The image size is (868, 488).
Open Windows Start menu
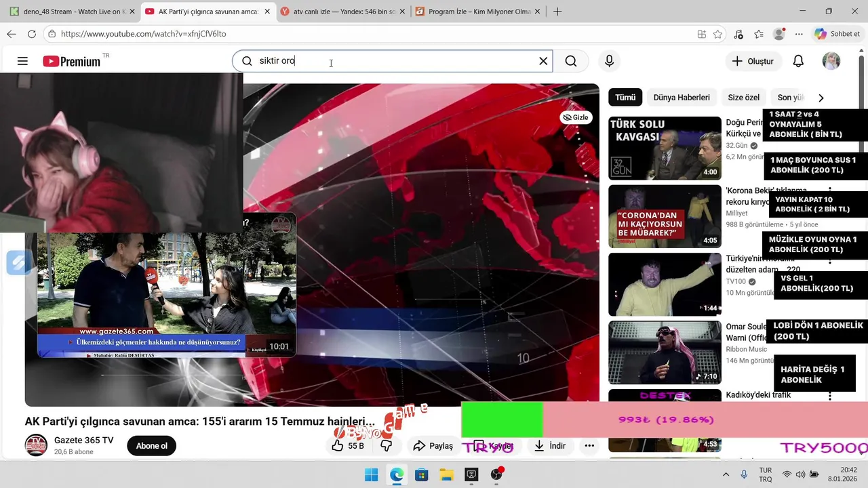click(372, 474)
